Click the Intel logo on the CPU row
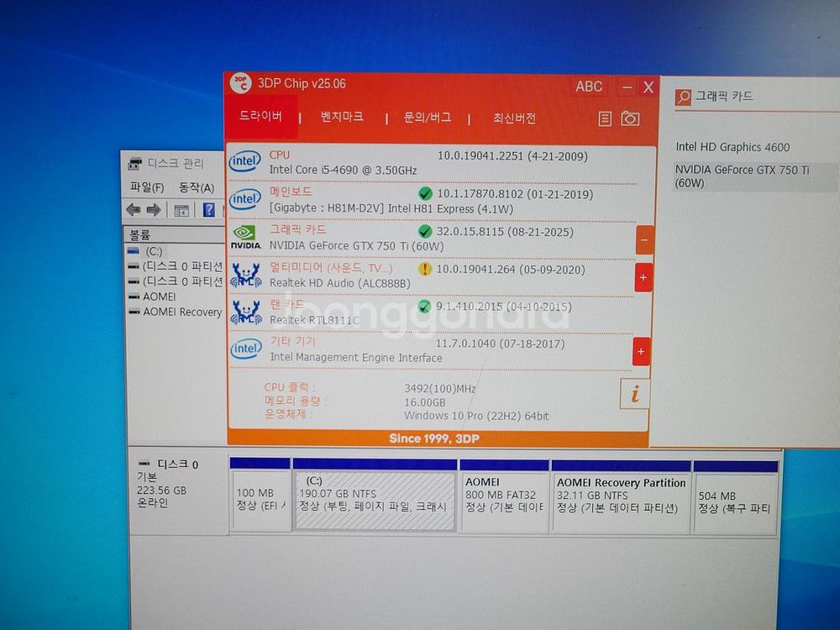This screenshot has width=840, height=630. 244,161
